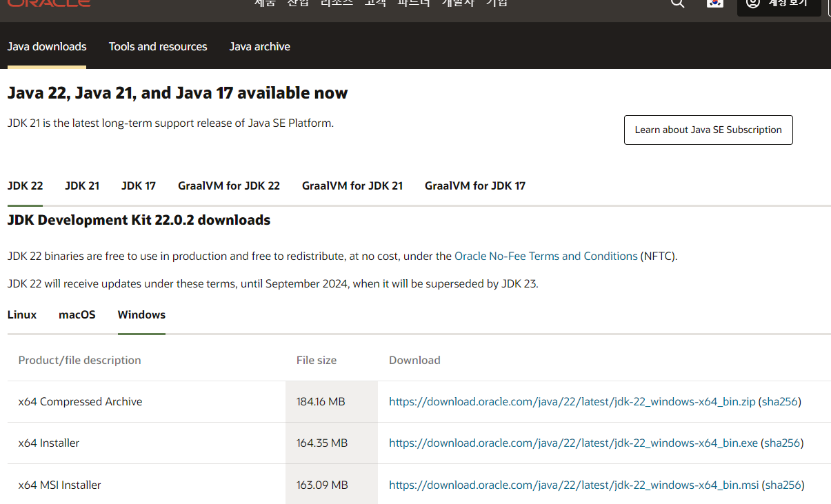Click the "JDK Development Kit 22.0.2 downloads" heading
This screenshot has height=504, width=831.
click(139, 221)
